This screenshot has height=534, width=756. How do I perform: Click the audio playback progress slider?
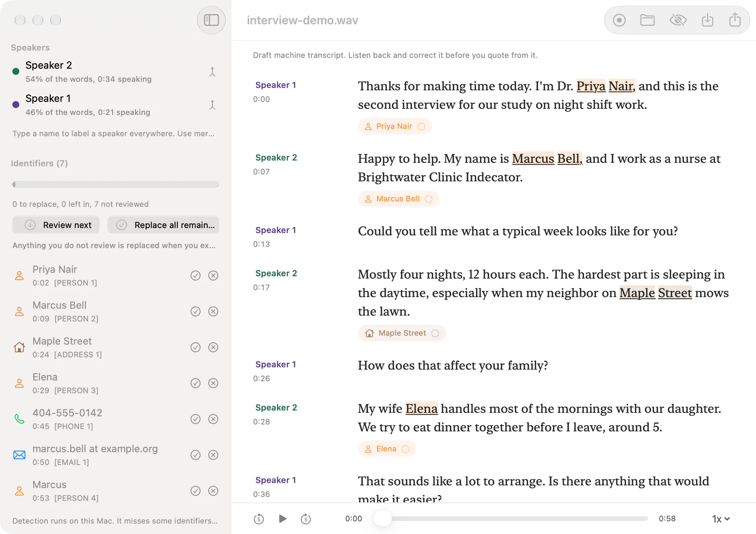pos(511,519)
